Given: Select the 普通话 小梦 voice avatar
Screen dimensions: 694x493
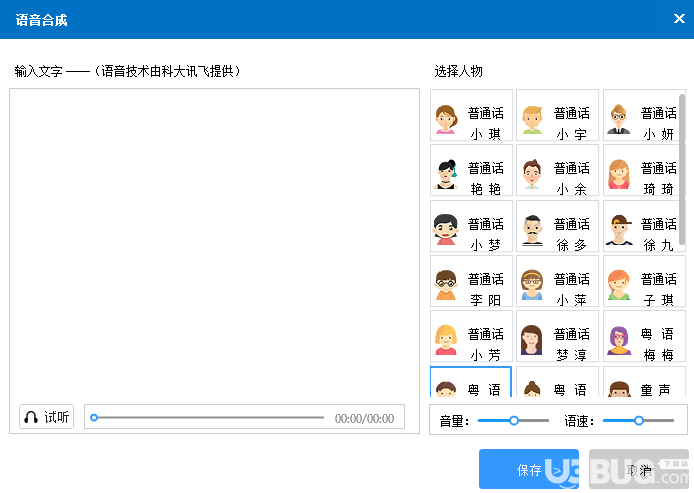Looking at the screenshot, I should pyautogui.click(x=471, y=226).
